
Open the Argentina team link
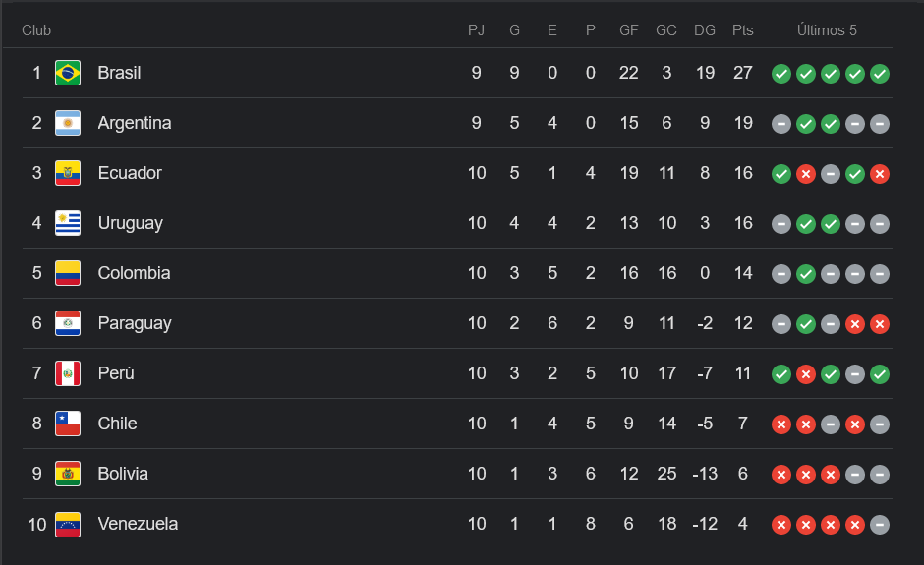pos(135,123)
